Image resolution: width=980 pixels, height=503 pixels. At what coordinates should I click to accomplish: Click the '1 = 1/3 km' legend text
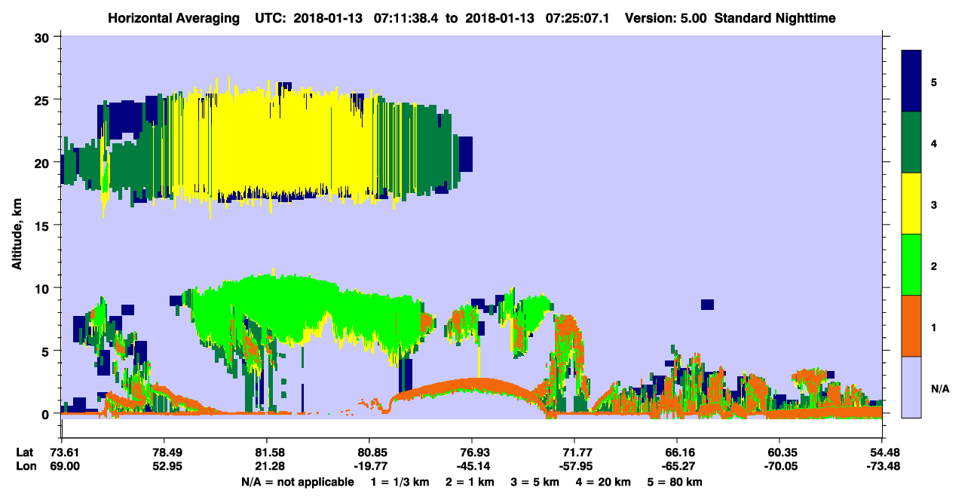point(400,482)
